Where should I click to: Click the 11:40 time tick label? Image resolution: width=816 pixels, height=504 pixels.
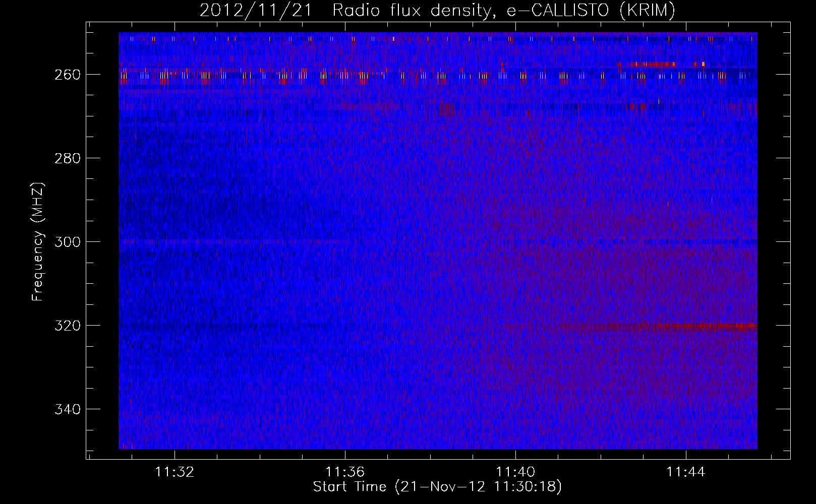tap(515, 472)
